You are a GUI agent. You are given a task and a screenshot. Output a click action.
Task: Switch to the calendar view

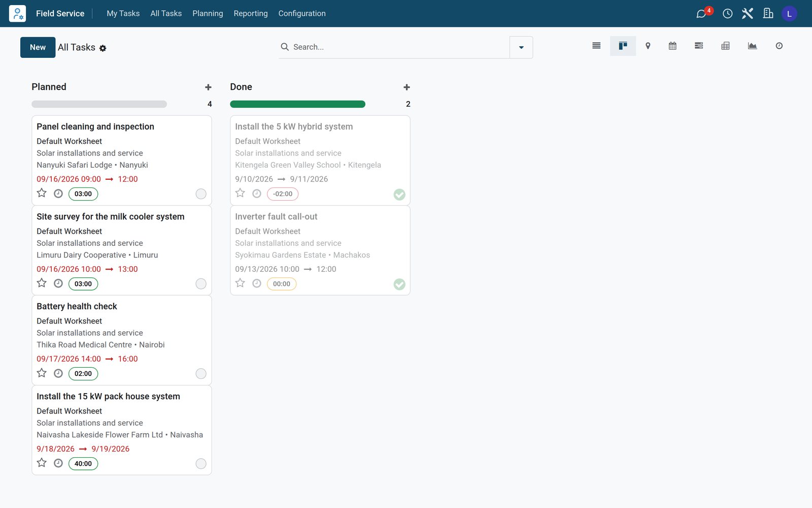(x=672, y=46)
